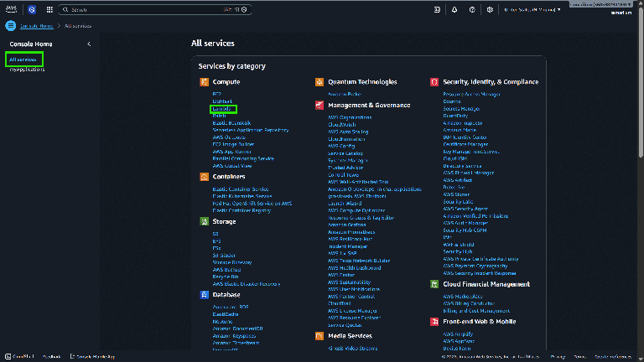Open AWS Backup
Viewport: 644px width, 362px height.
pos(226,270)
